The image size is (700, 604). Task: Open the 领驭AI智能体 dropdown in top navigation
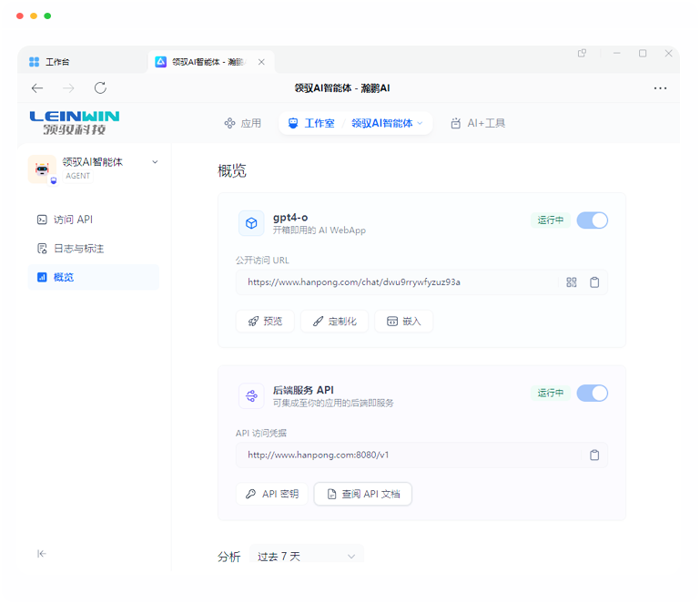pos(388,123)
